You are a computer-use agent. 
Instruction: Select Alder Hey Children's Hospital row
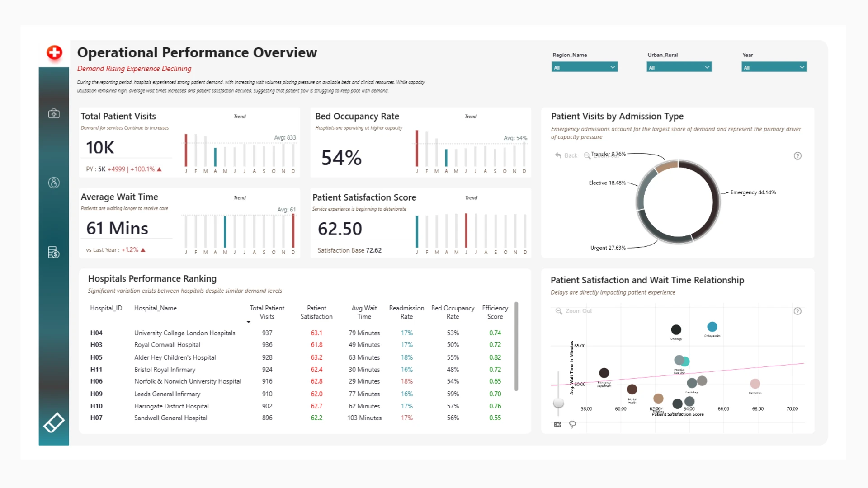coord(298,357)
